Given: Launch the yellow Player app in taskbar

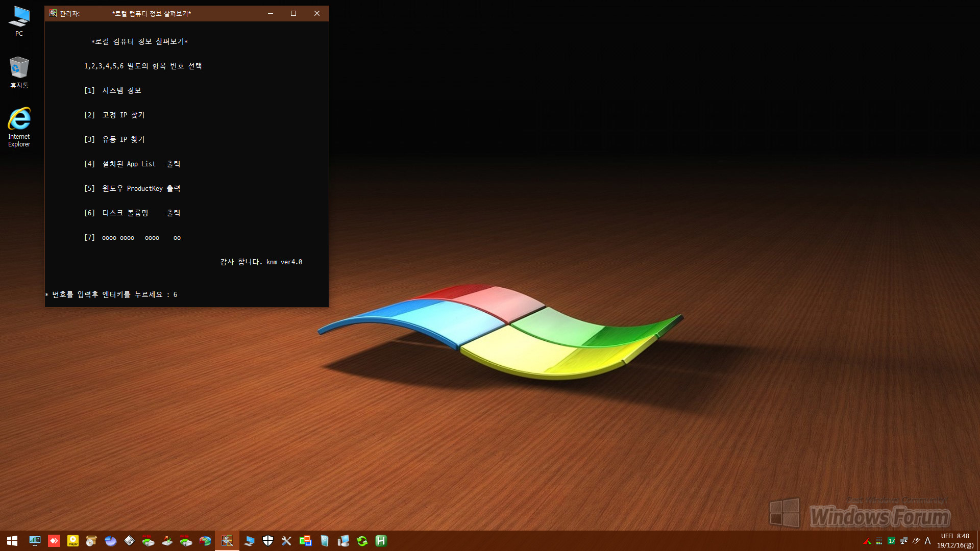Looking at the screenshot, I should (x=73, y=541).
